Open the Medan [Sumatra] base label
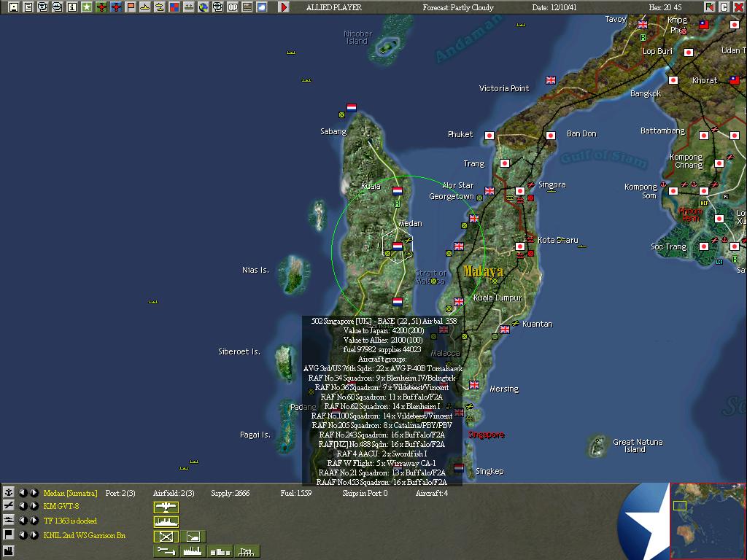Image resolution: width=747 pixels, height=560 pixels. [70, 493]
